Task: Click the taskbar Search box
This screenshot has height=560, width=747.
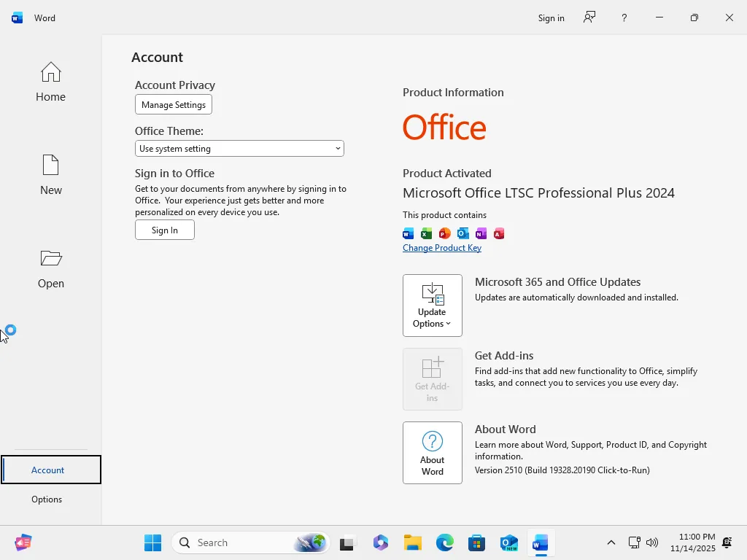Action: pos(251,542)
